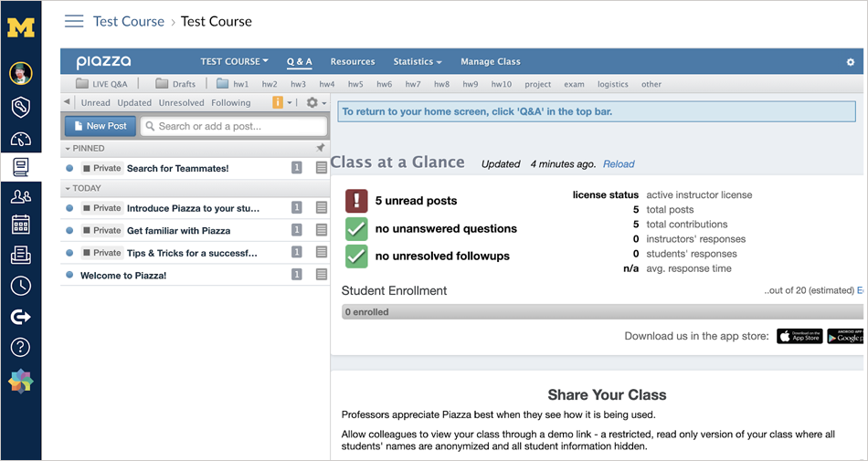Open Piazza settings gear in header
The width and height of the screenshot is (868, 461).
[x=851, y=62]
